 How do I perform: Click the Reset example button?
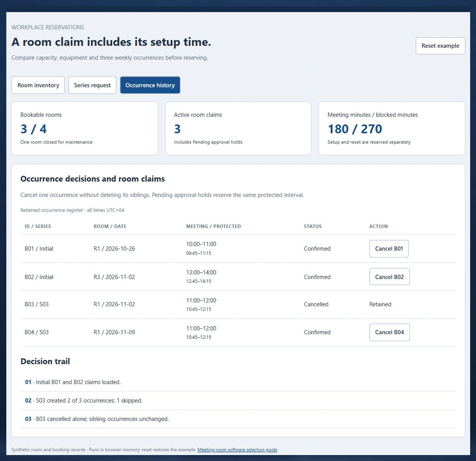click(440, 46)
